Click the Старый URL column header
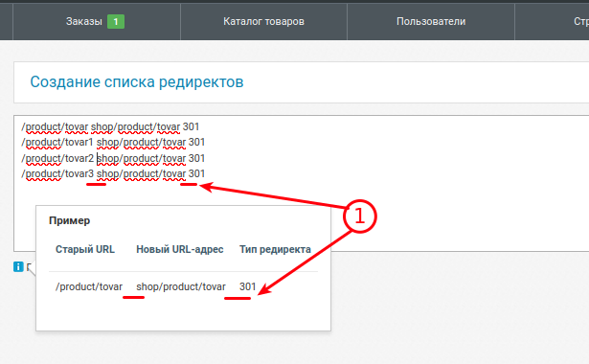 pyautogui.click(x=85, y=249)
